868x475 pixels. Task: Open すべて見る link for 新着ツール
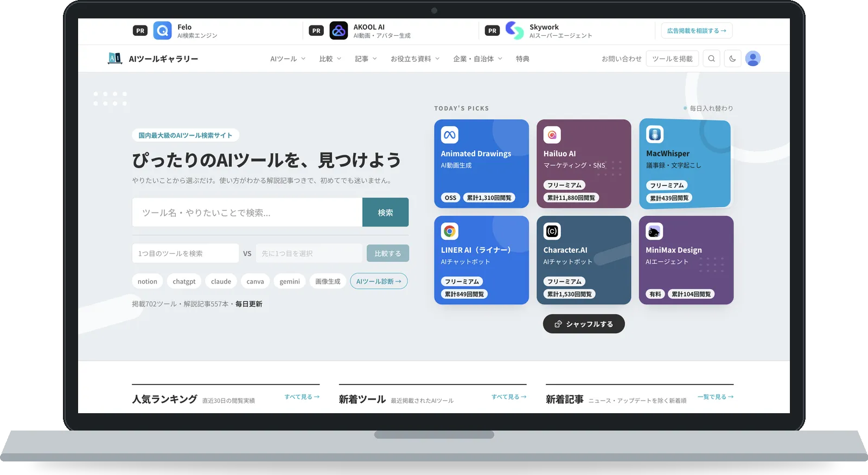(x=509, y=397)
